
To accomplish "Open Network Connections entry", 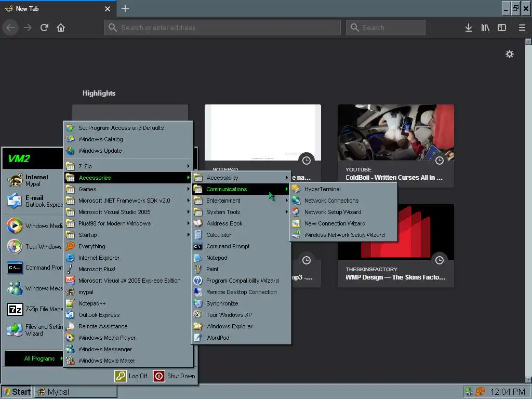I will click(343, 201).
